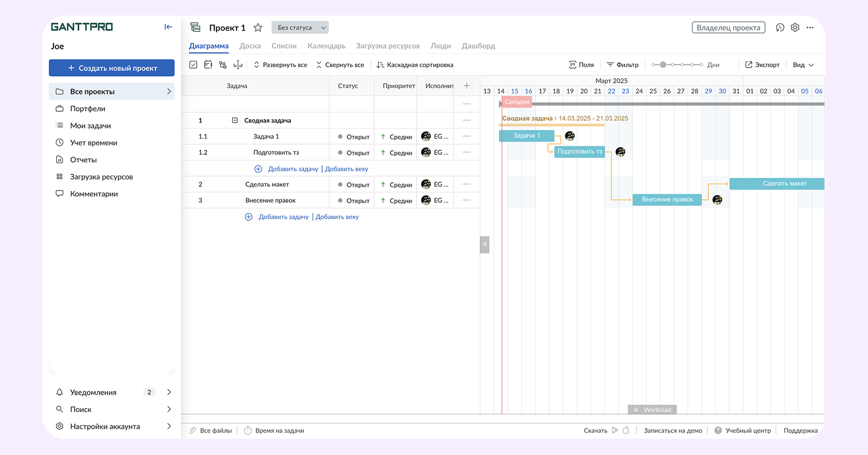Open the Загрузка ресурсов tab

tap(388, 45)
